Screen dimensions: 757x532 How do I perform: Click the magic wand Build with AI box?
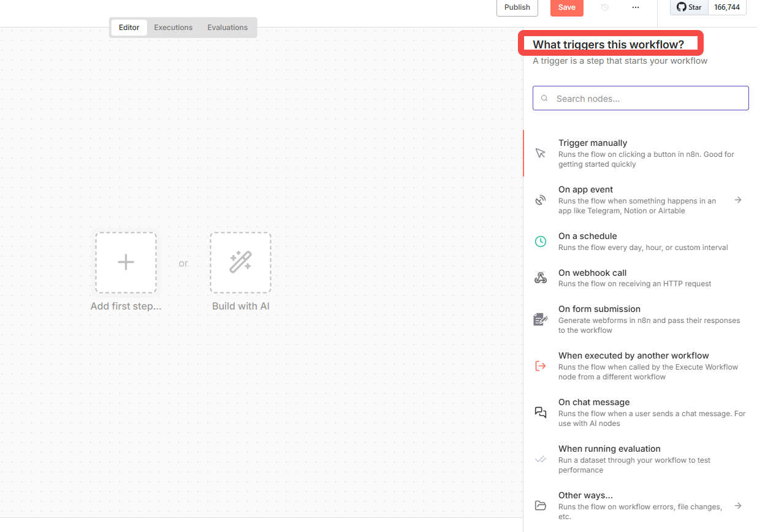(240, 262)
